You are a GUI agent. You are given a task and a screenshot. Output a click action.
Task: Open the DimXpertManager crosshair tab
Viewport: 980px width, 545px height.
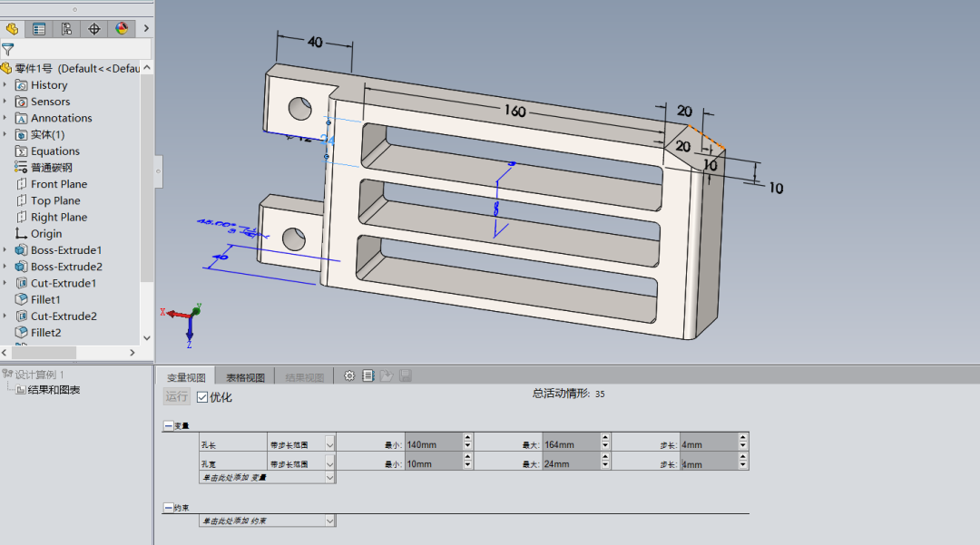pyautogui.click(x=93, y=29)
